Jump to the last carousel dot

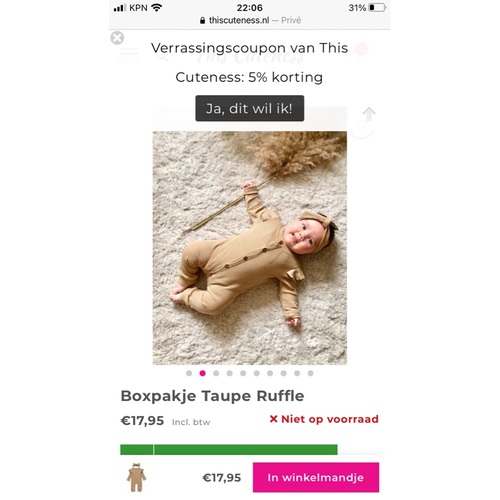click(310, 373)
